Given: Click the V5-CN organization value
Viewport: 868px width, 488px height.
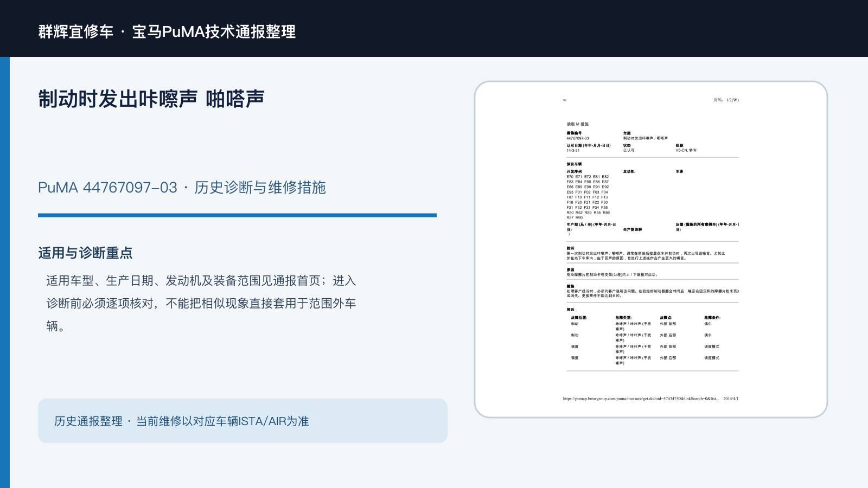Looking at the screenshot, I should tap(686, 150).
